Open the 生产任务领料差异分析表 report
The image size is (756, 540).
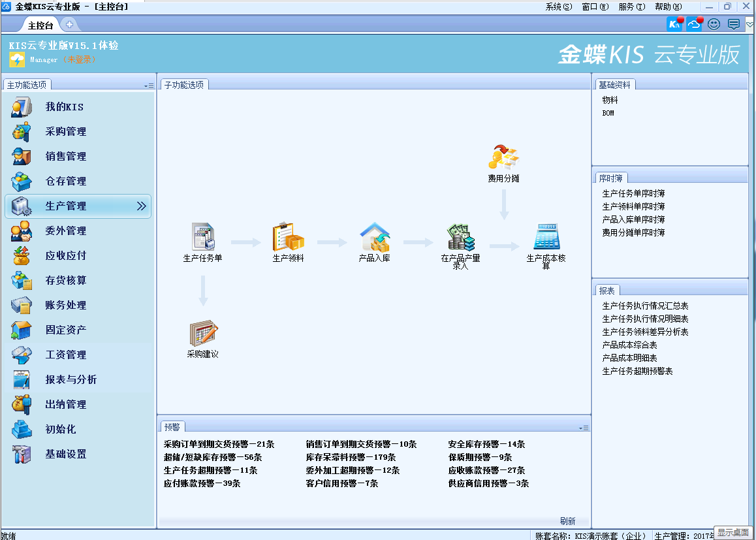[645, 332]
